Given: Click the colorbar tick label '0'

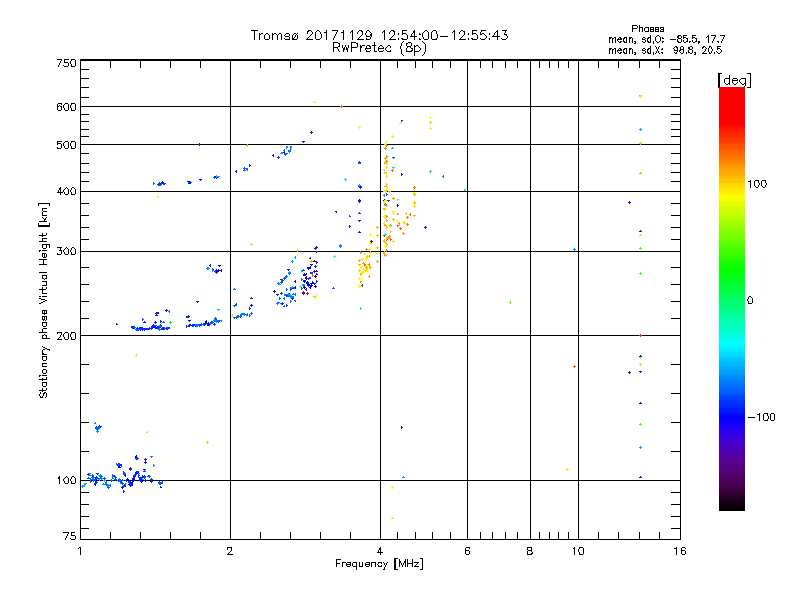Looking at the screenshot, I should [750, 300].
